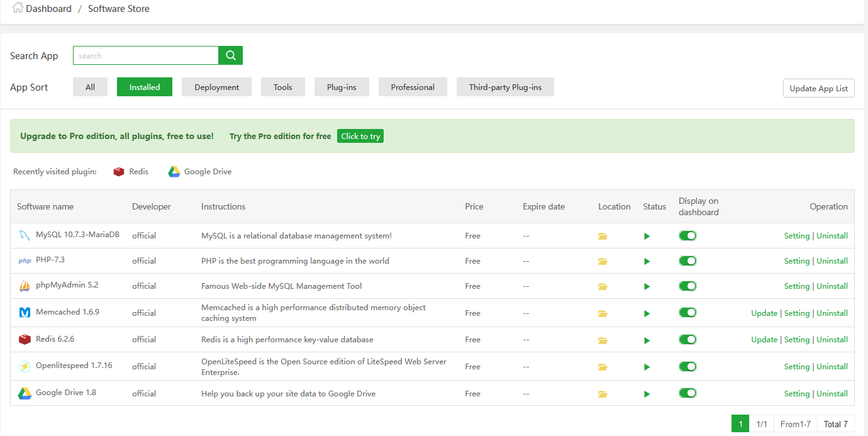Open recently visited Redis plugin icon
The image size is (868, 436).
[119, 172]
